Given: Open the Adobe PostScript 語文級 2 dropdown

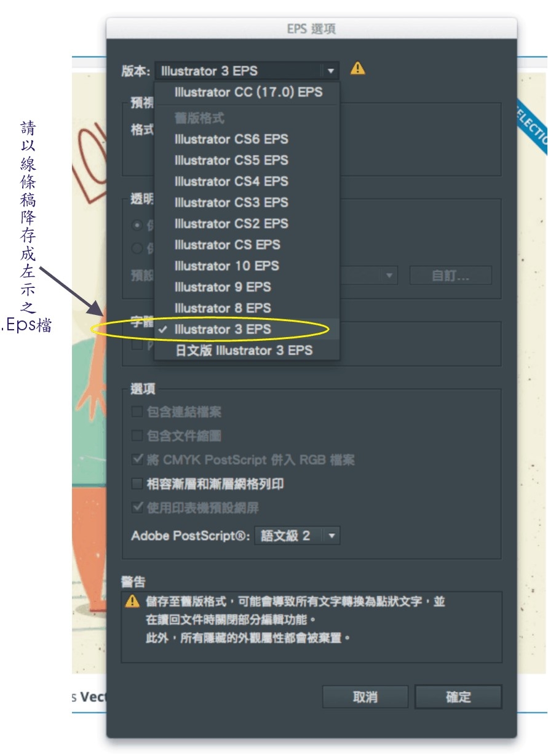Looking at the screenshot, I should click(297, 536).
